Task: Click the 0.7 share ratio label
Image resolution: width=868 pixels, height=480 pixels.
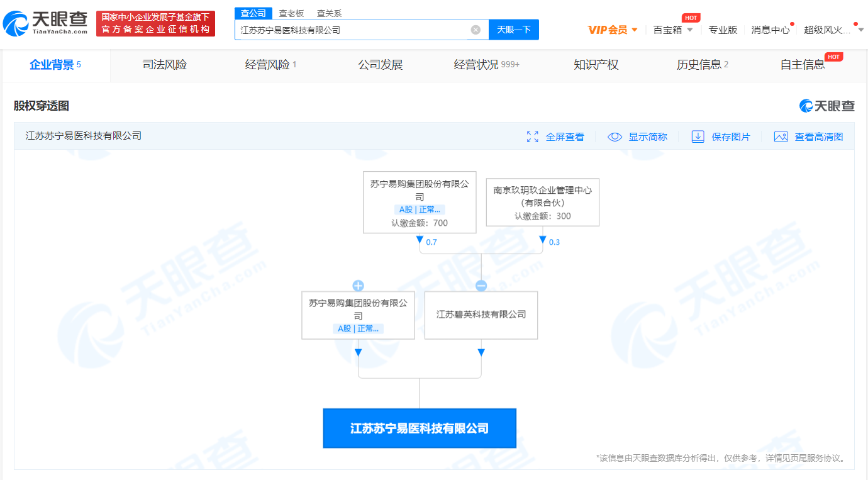Action: pos(431,242)
